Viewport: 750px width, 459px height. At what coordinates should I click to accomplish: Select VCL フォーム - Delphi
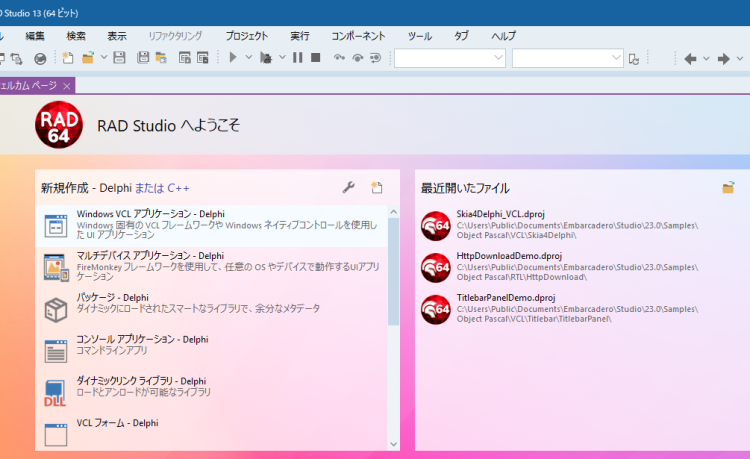(x=211, y=434)
